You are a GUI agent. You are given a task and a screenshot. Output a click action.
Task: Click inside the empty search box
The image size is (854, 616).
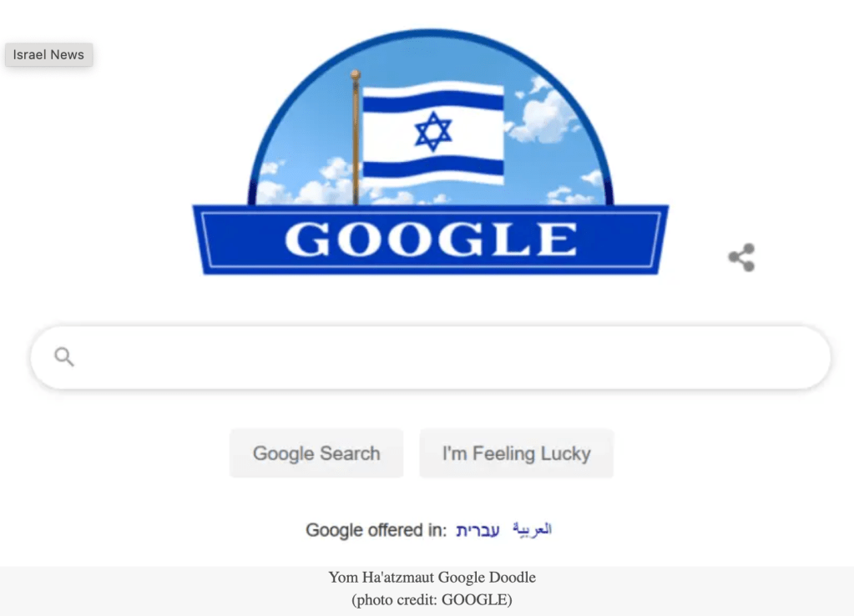point(430,357)
